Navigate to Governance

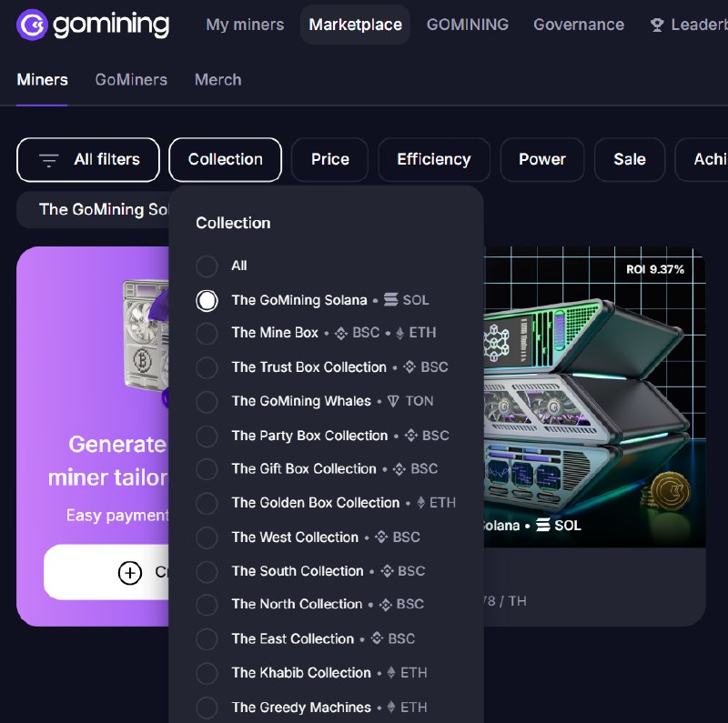[579, 25]
